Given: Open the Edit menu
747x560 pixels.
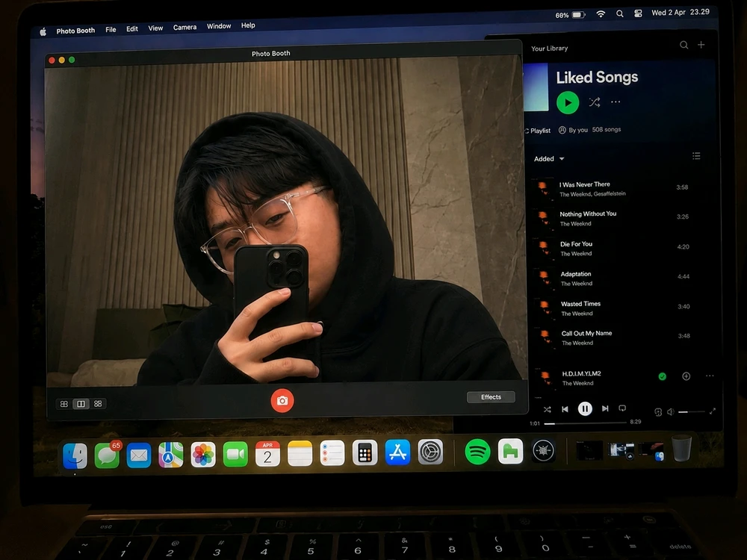Looking at the screenshot, I should tap(132, 28).
